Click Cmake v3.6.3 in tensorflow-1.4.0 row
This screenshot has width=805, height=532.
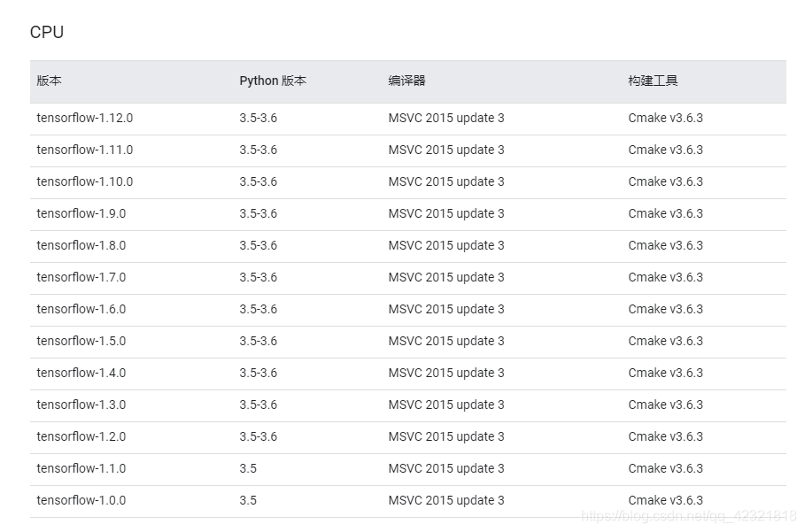pos(665,373)
